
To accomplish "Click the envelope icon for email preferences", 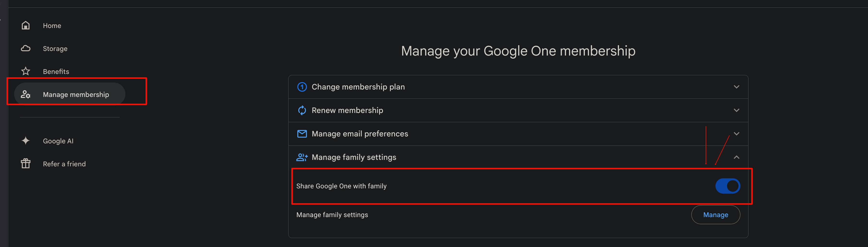I will 302,134.
